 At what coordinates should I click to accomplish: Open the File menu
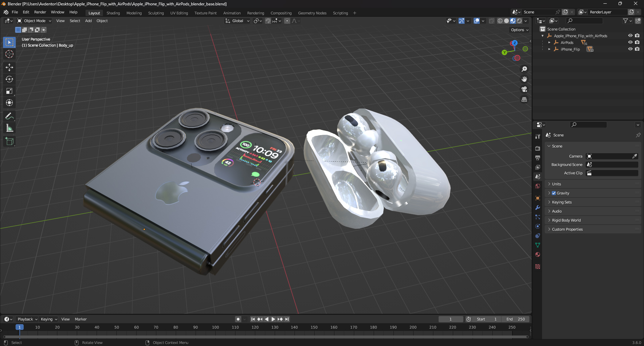pyautogui.click(x=15, y=12)
